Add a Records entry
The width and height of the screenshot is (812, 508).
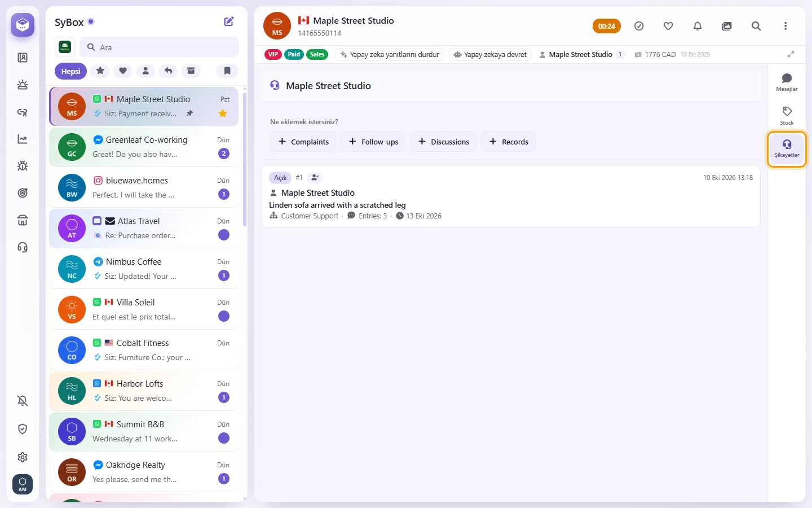(x=508, y=142)
